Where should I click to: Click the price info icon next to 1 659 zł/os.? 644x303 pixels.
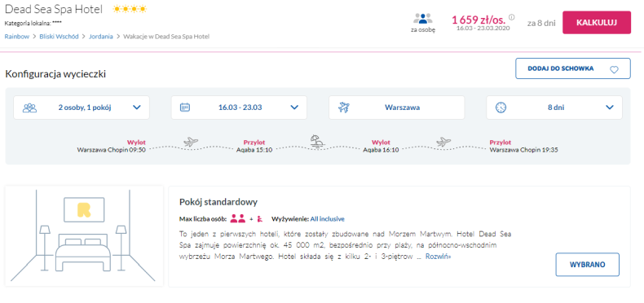511,17
